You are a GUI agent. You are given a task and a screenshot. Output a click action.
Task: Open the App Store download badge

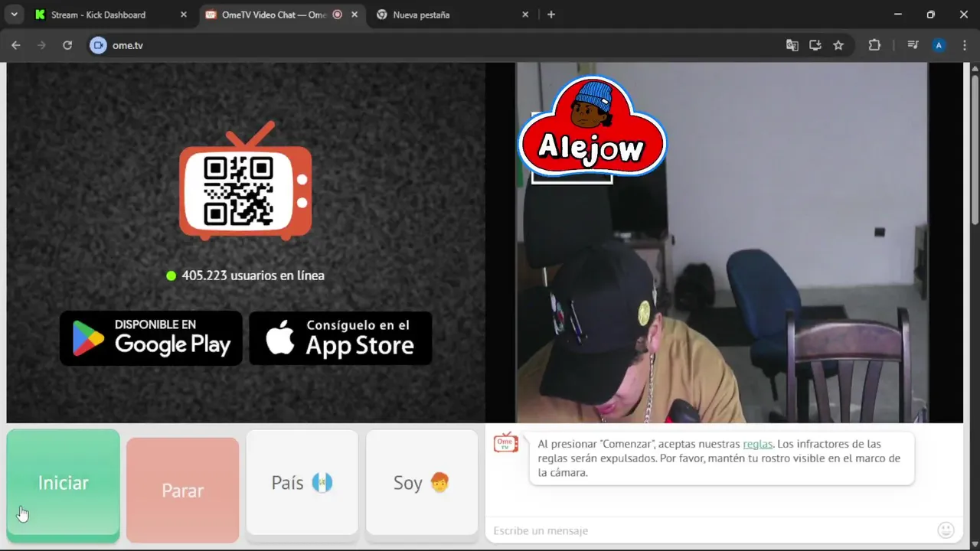[x=341, y=337]
